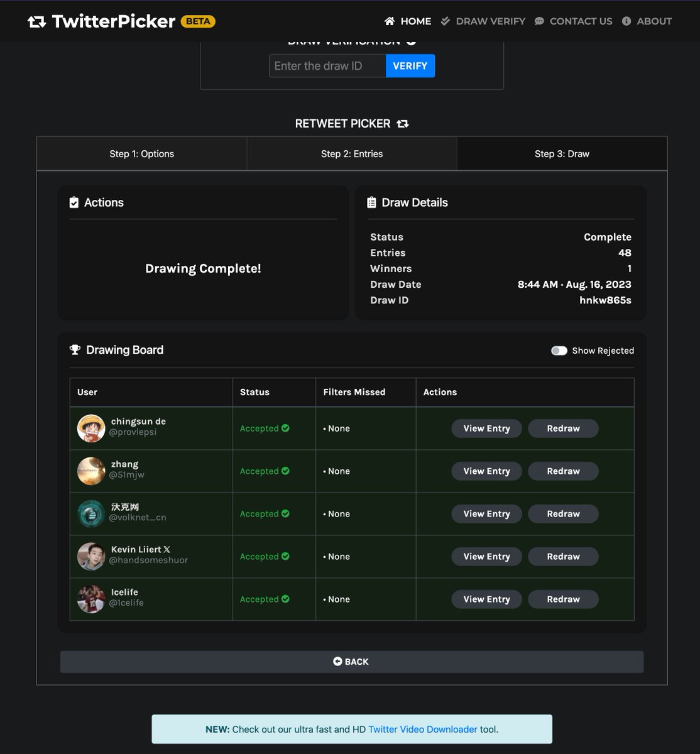Open the DRAW VERIFY navigation item

tap(483, 21)
